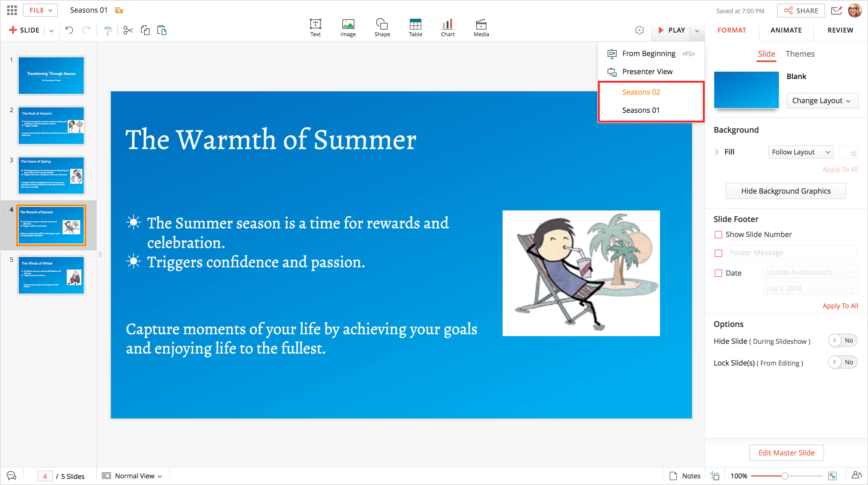Check the Date checkbox

719,273
